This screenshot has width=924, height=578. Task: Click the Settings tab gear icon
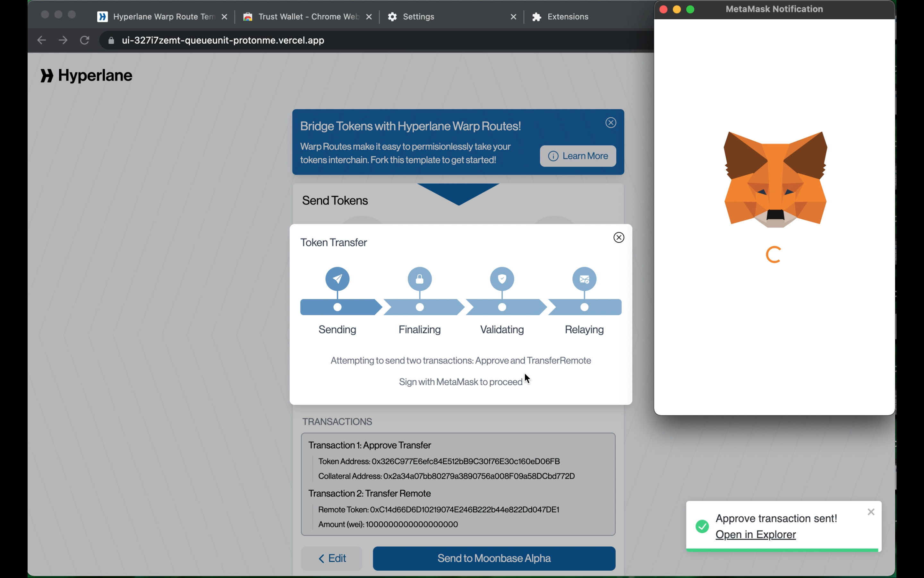point(392,17)
